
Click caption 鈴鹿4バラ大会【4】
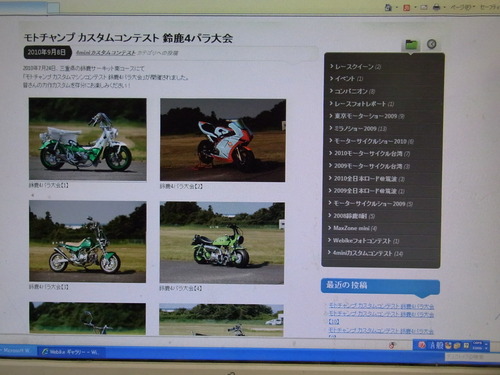[181, 288]
